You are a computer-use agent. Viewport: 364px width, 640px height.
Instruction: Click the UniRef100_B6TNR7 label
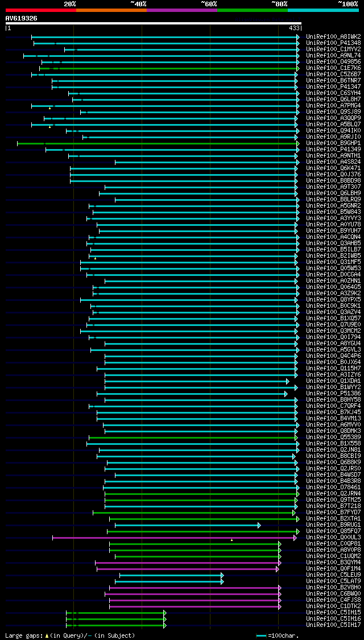click(333, 80)
